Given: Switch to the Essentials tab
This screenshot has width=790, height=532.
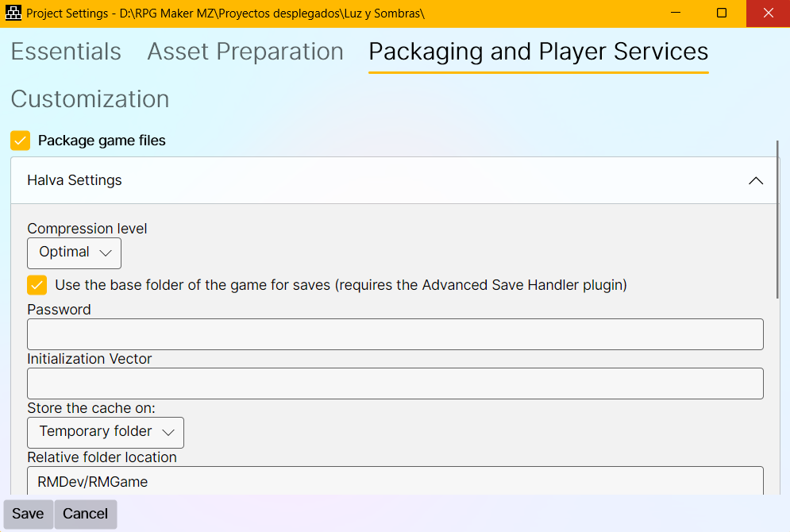Looking at the screenshot, I should [66, 52].
